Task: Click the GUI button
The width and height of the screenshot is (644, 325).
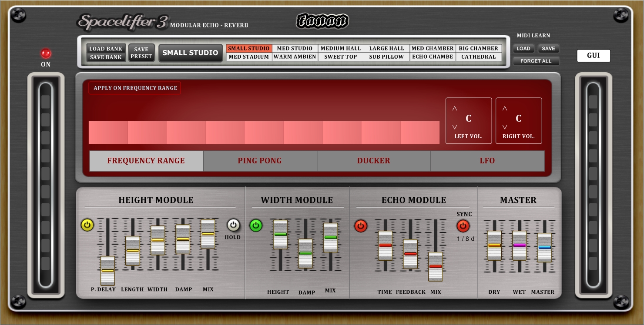Action: (594, 56)
